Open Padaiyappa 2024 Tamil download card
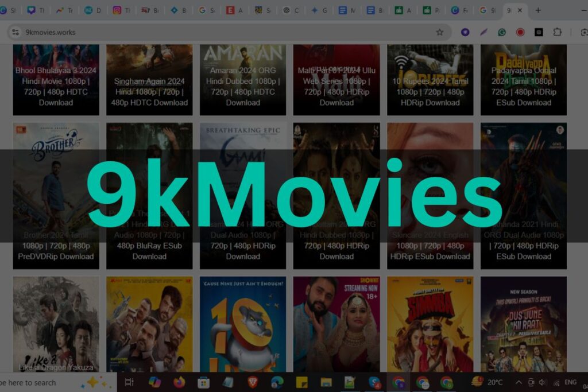Screen dimensions: 588x392 524,79
